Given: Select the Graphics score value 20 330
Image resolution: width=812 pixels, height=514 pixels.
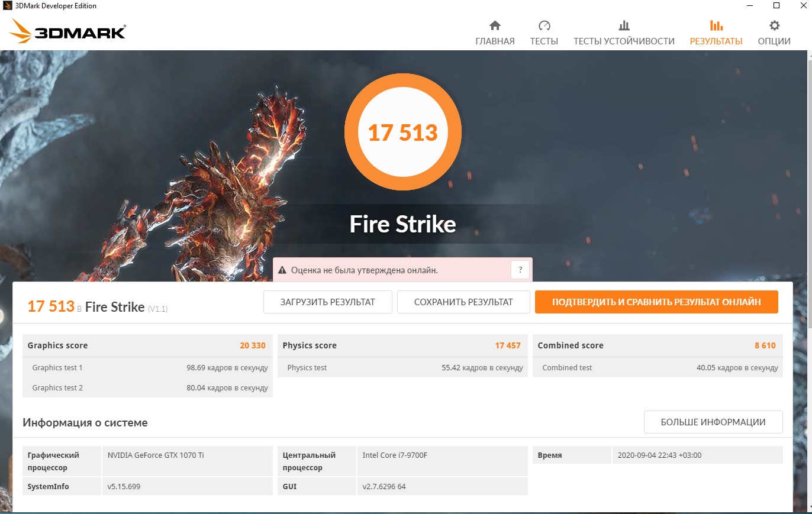Looking at the screenshot, I should pos(253,345).
